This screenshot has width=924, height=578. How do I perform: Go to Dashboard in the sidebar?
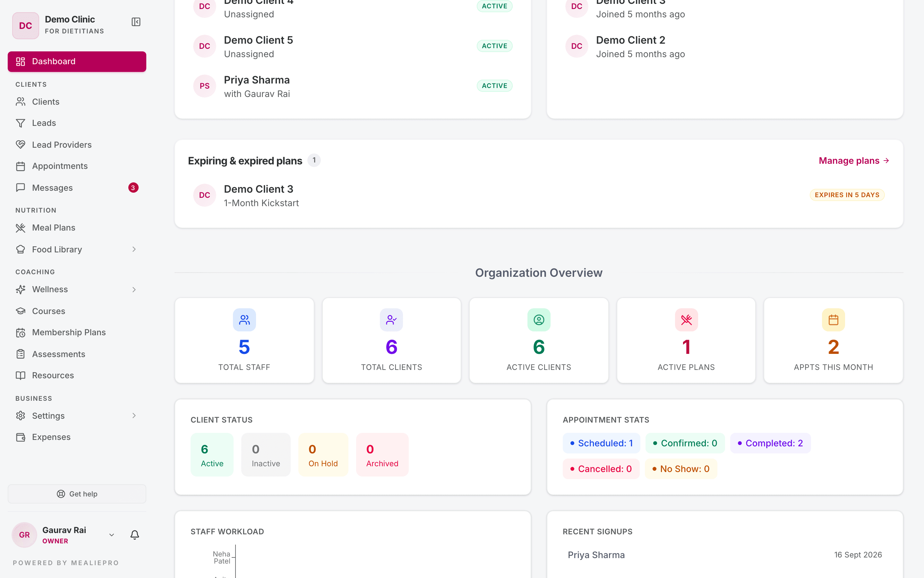pos(77,62)
